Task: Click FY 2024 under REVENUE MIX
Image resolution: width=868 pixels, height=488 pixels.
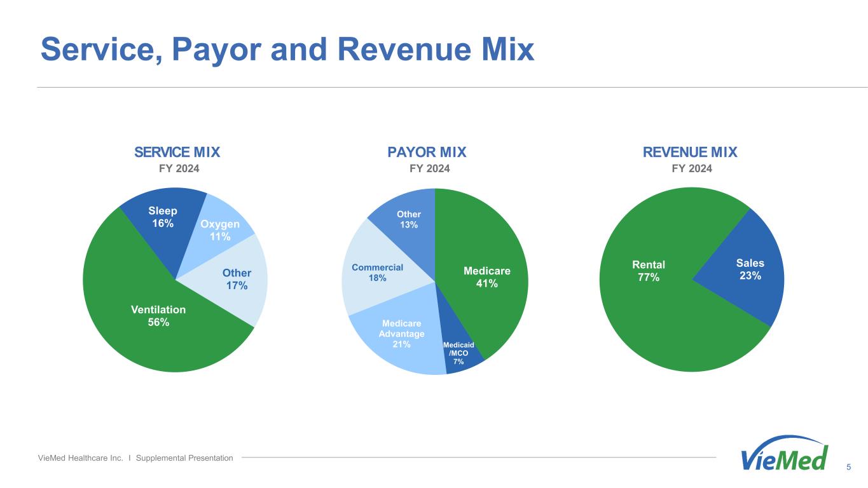Action: (691, 168)
